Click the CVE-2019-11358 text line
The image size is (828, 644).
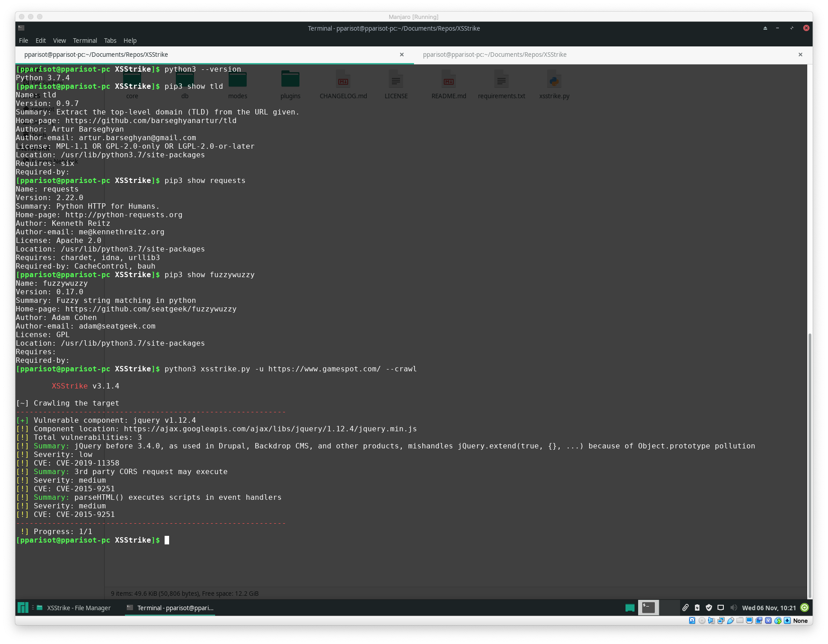[x=68, y=463]
